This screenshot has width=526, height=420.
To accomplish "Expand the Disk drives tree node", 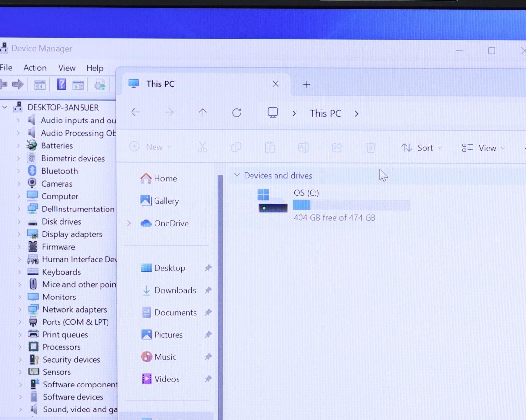I will 19,222.
